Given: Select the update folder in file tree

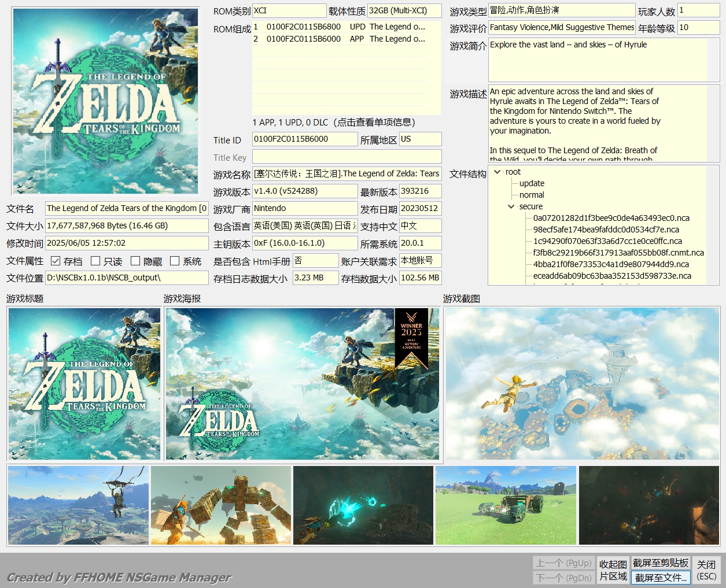Looking at the screenshot, I should tap(532, 183).
